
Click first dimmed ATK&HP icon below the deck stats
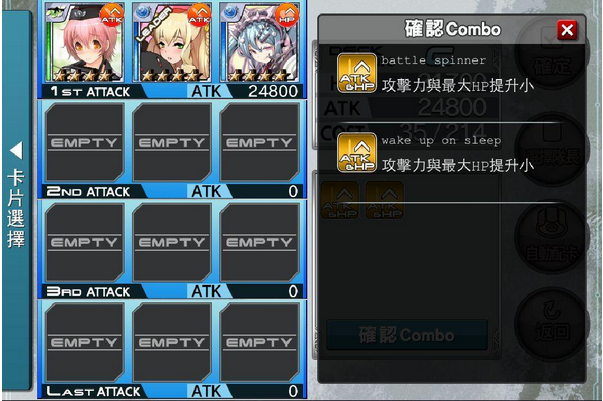(x=340, y=200)
